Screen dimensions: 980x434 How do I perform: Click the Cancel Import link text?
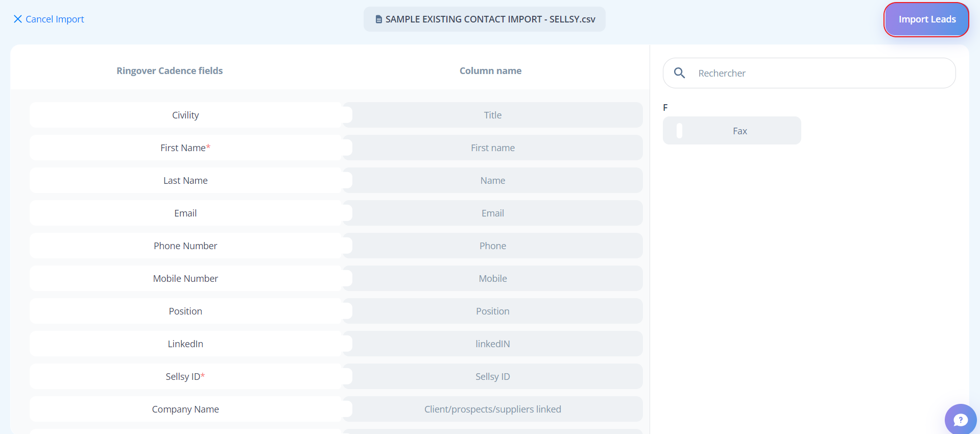pos(55,19)
